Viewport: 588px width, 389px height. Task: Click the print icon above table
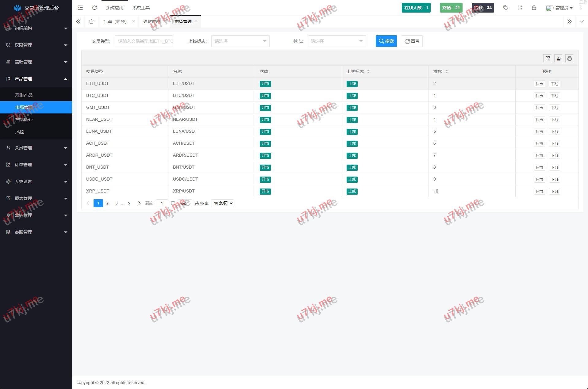[x=569, y=59]
